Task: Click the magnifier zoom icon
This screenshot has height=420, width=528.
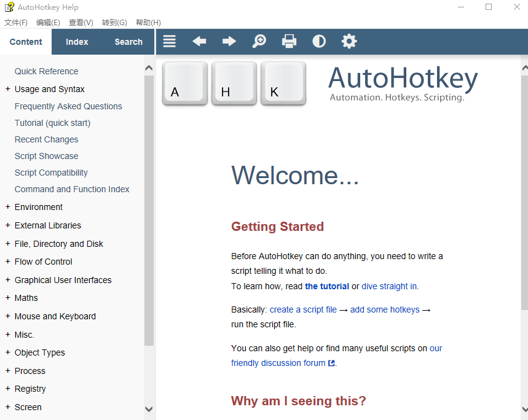Action: (x=259, y=42)
